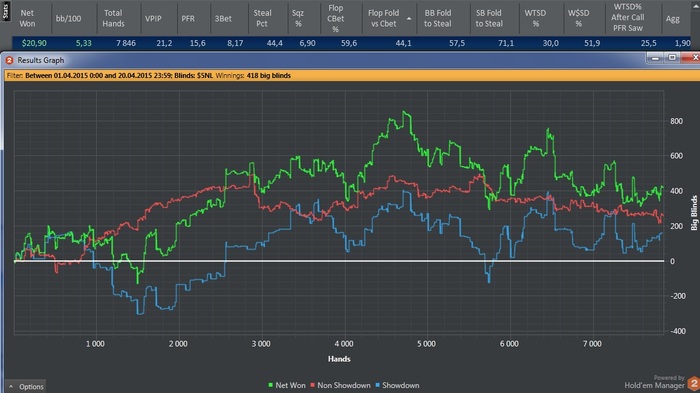Click Flop Fold vs Cbet column header

(x=383, y=18)
